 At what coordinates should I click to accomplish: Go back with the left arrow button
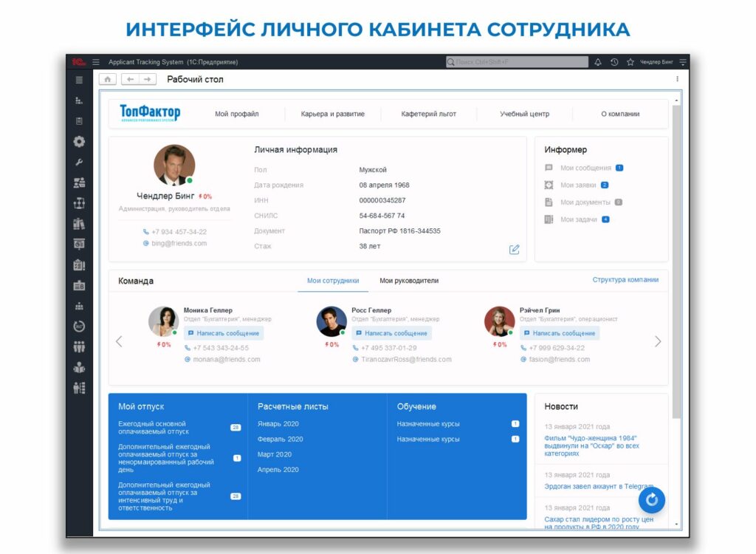tap(130, 79)
